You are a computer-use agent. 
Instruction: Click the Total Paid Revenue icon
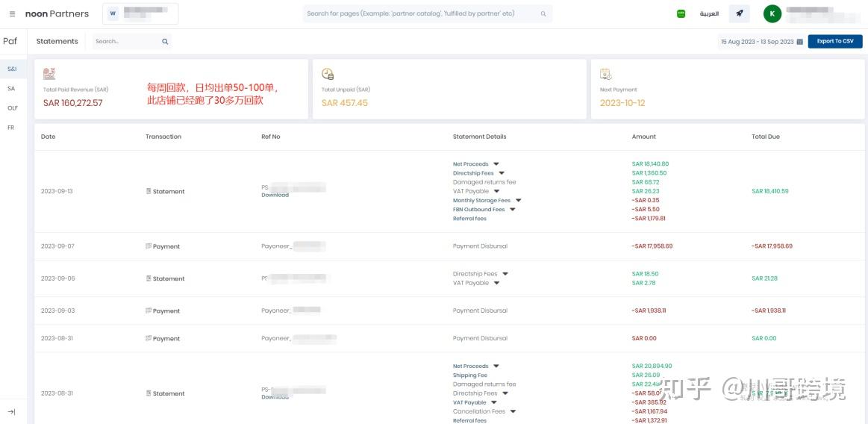click(49, 74)
